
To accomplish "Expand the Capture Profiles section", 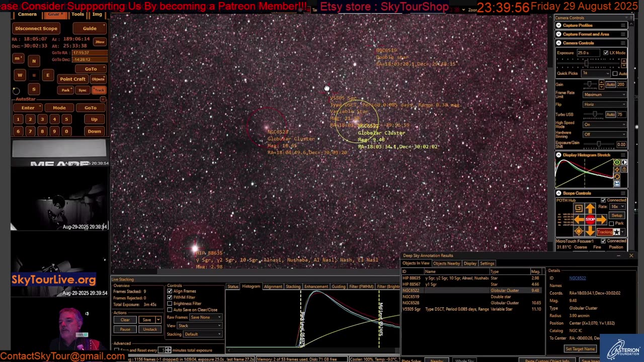I will click(558, 25).
